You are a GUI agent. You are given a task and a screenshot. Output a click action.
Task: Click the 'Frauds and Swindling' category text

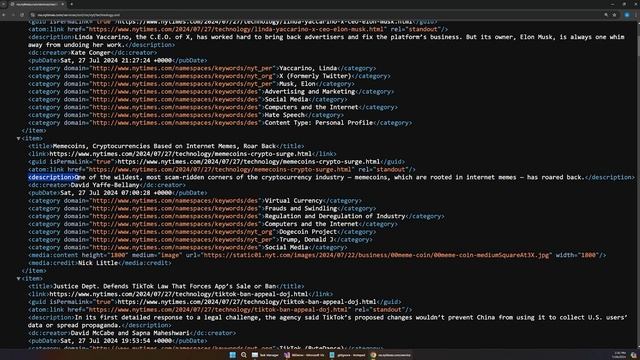coord(301,208)
